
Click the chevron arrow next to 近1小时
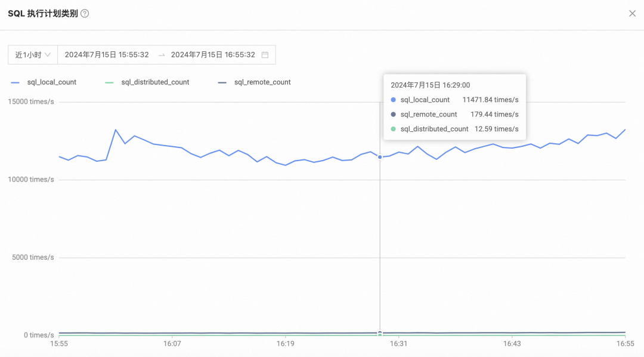(x=48, y=55)
